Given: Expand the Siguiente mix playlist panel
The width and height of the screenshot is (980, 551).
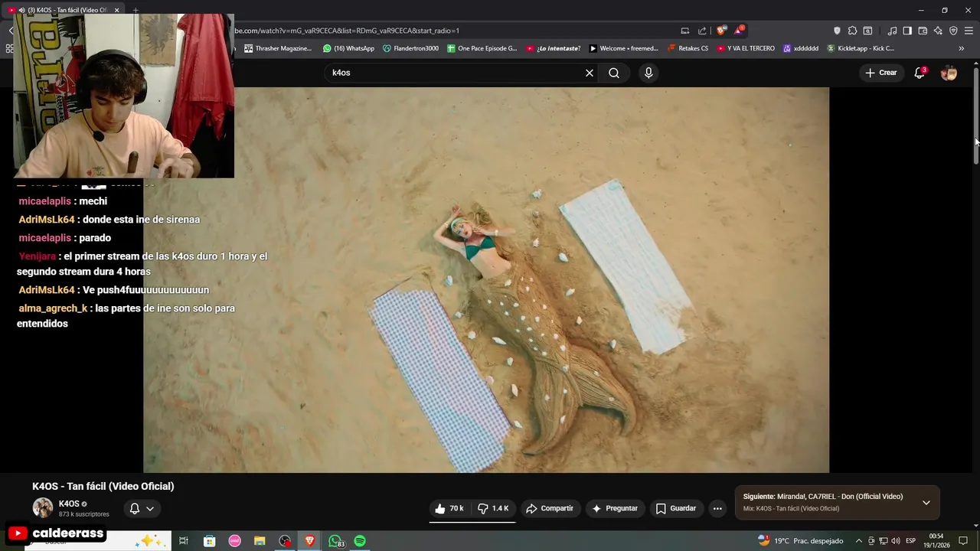Looking at the screenshot, I should pyautogui.click(x=926, y=503).
